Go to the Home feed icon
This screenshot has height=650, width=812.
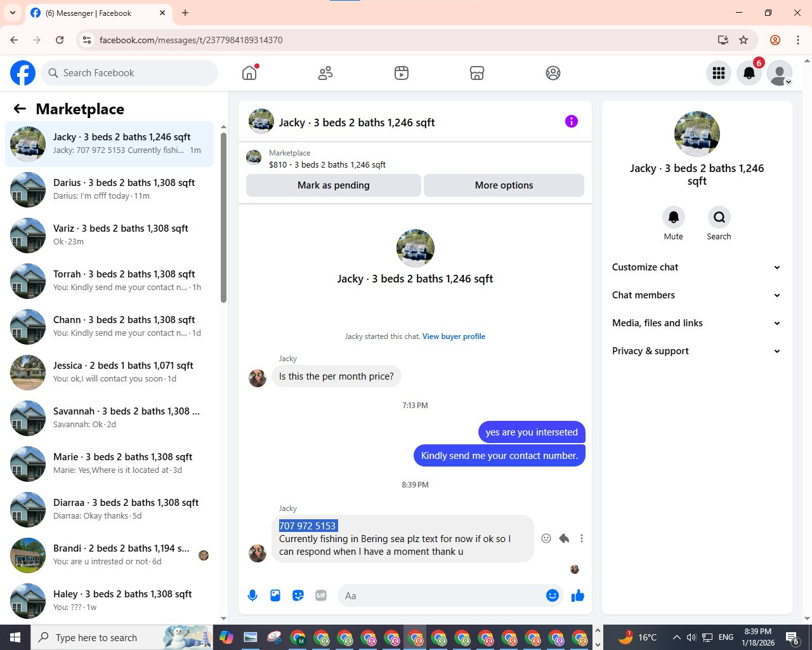pos(249,73)
